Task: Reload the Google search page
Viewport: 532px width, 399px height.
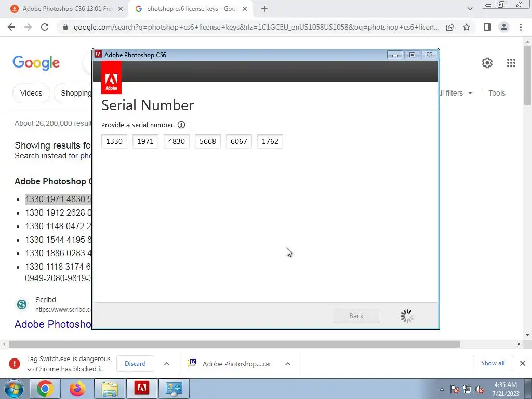Action: tap(45, 27)
